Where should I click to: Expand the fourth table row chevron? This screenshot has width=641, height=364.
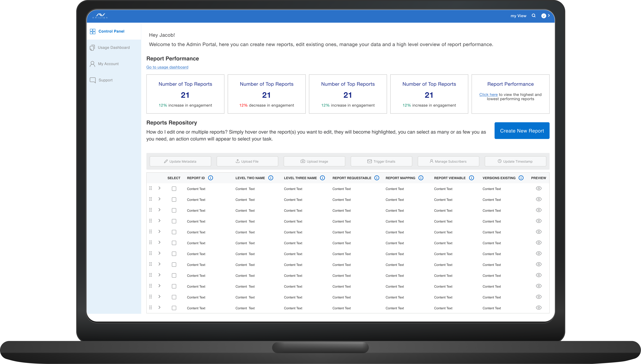(159, 220)
